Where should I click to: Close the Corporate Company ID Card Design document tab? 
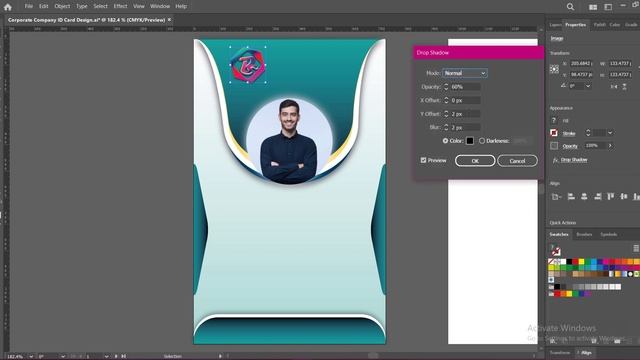(x=169, y=20)
